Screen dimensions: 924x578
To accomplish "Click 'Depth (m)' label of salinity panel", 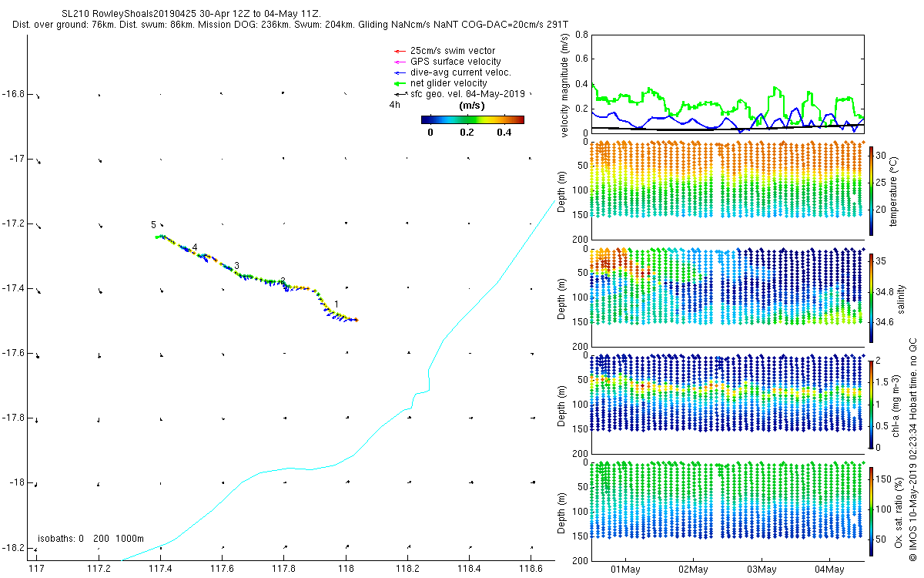I will 562,297.
